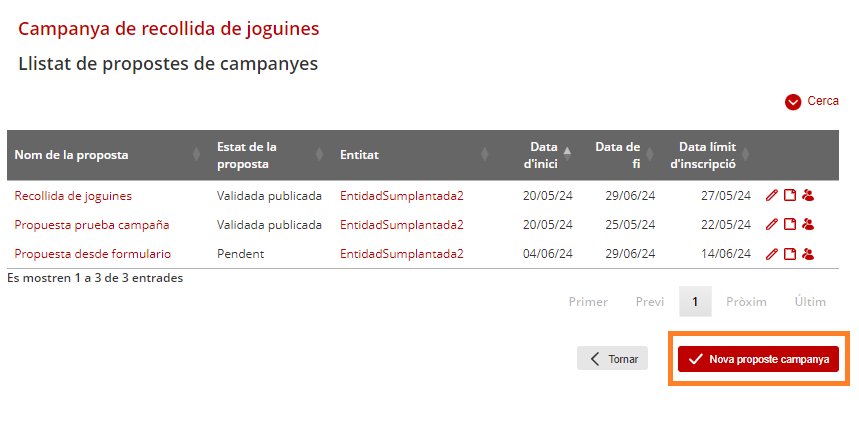Open document icon for Propuesta desde formulario
This screenshot has height=437, width=859.
tap(789, 254)
